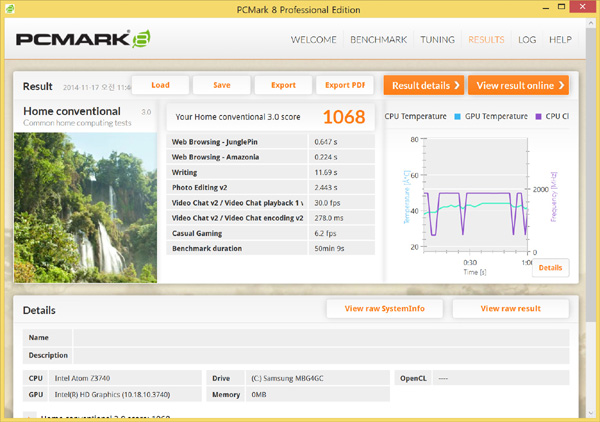Minimize the PCMark 8 window
The image size is (600, 422).
click(546, 7)
